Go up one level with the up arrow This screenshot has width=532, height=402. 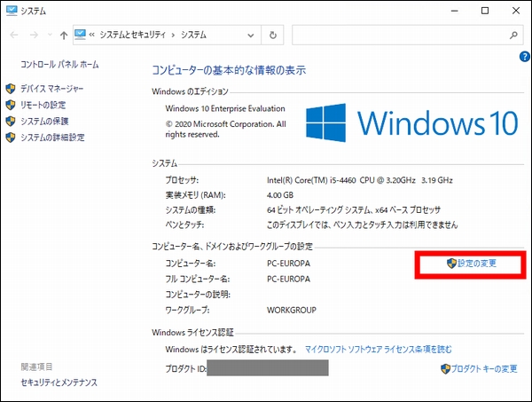[64, 35]
